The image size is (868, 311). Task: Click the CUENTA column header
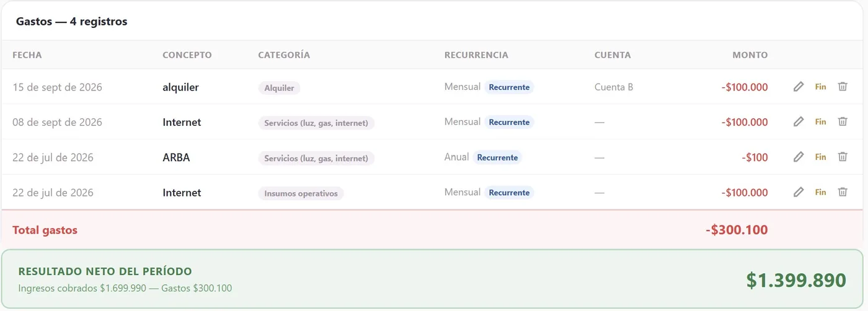click(613, 55)
